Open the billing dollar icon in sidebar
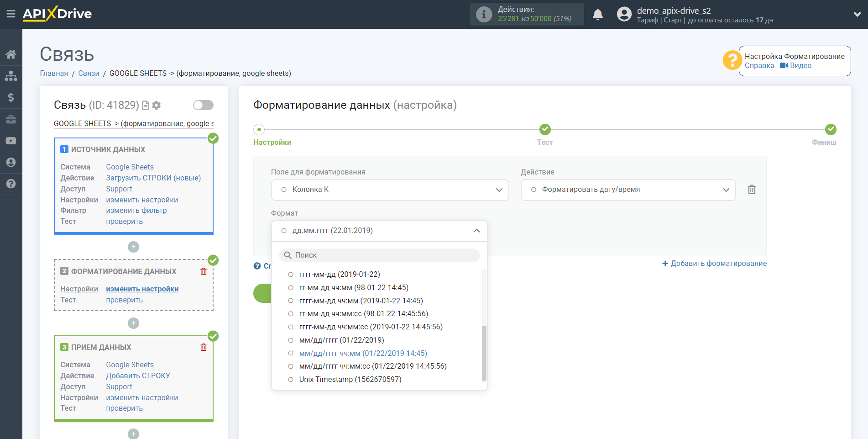The width and height of the screenshot is (868, 439). (11, 97)
